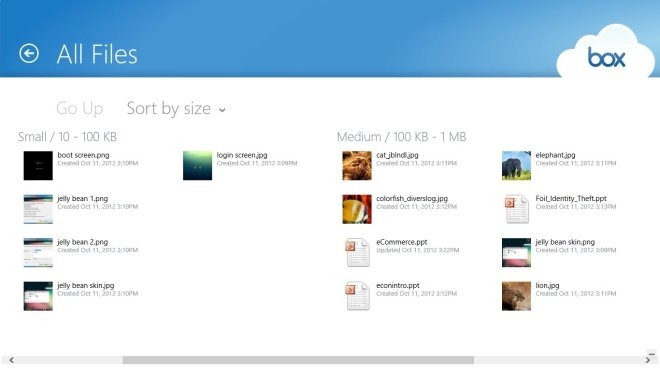
Task: Select the jelly bean 1.png file name
Action: [82, 198]
